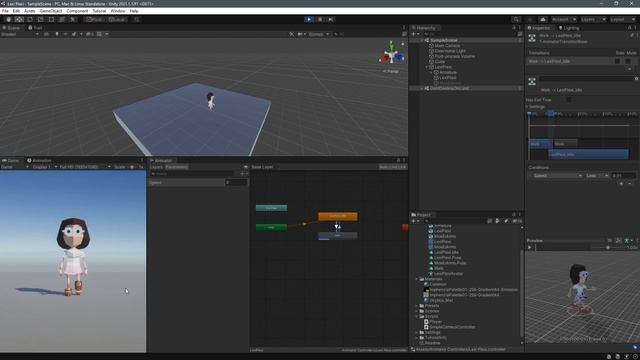Remove the condition with the minus button

630,184
